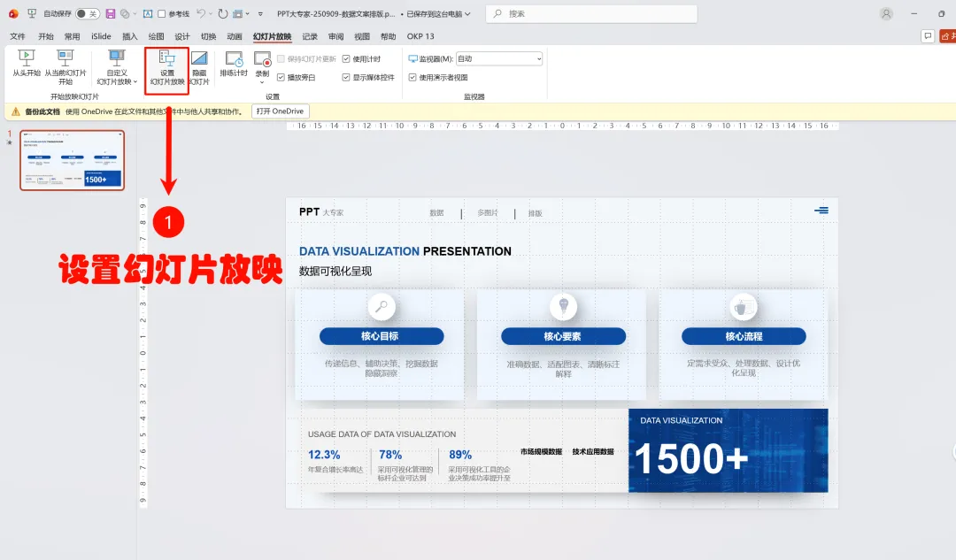This screenshot has height=560, width=956.
Task: Toggle the 参考线 guides checkbox
Action: pos(162,13)
